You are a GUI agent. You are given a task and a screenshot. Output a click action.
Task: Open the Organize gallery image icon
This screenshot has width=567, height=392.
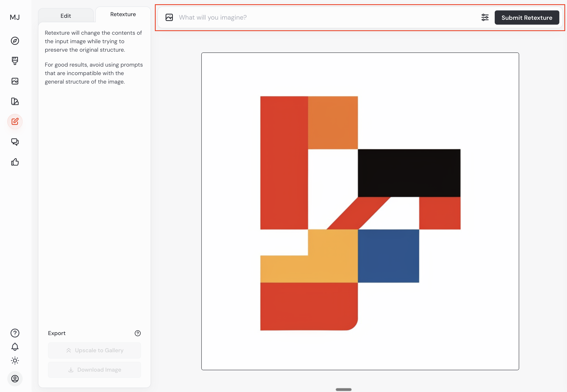15,81
